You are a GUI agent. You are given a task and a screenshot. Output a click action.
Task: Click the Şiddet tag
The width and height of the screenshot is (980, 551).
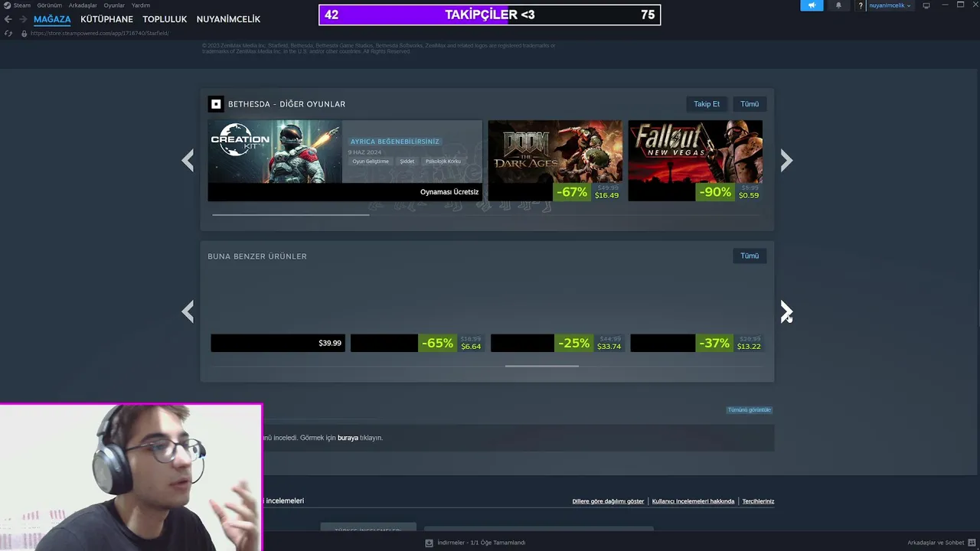coord(407,161)
